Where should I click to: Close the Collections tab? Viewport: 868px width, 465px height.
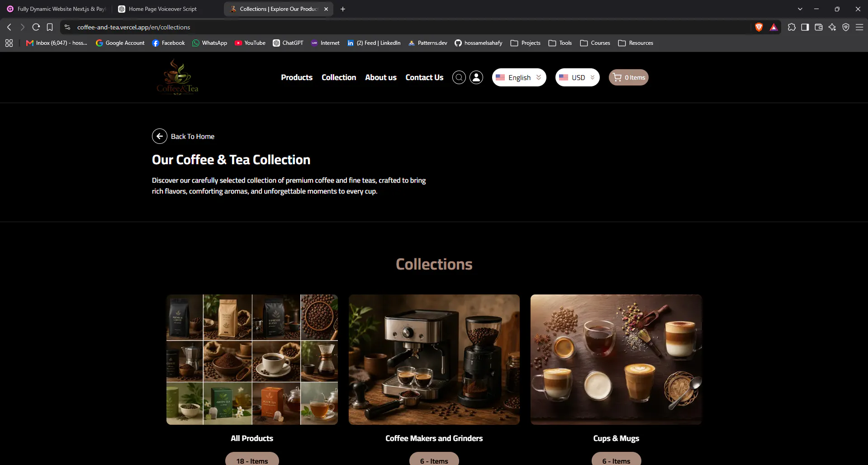tap(326, 9)
